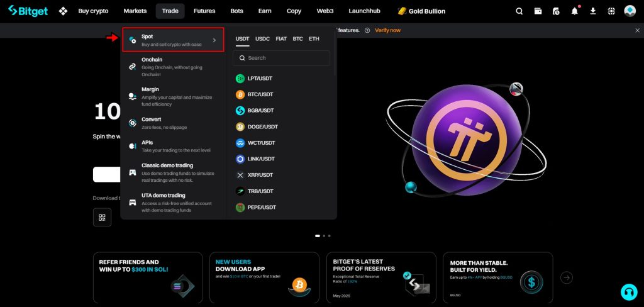
Task: Open the notifications bell
Action: (x=575, y=11)
